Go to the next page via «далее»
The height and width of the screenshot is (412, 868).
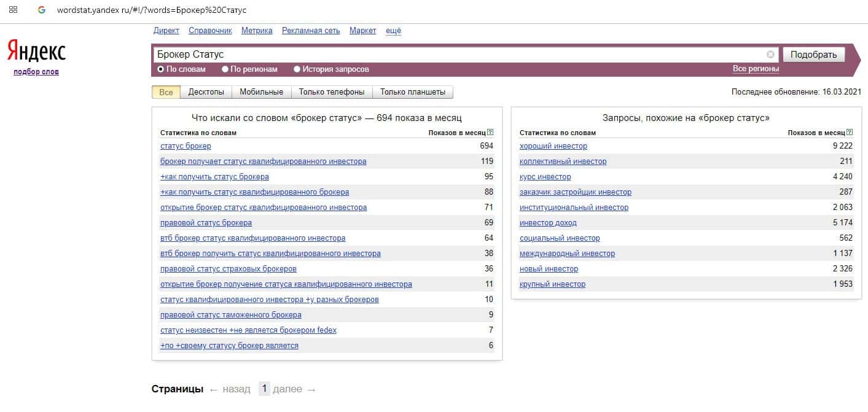287,389
